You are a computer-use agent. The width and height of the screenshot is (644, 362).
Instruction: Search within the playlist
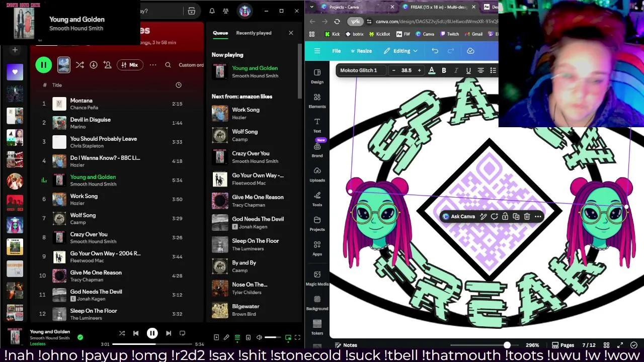click(168, 65)
